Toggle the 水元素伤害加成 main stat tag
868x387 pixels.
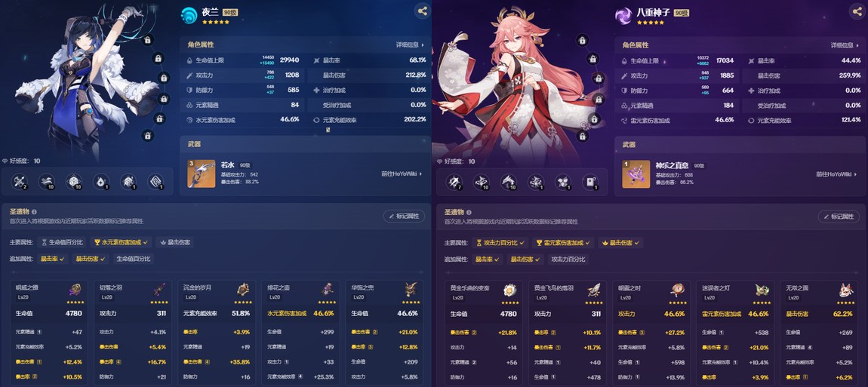click(x=122, y=242)
